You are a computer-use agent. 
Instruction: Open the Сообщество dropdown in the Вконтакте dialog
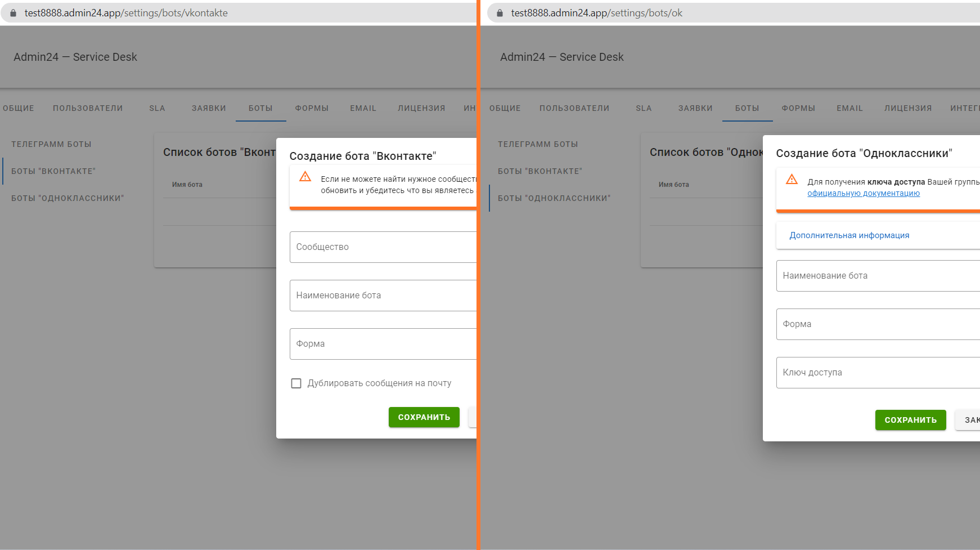point(383,247)
